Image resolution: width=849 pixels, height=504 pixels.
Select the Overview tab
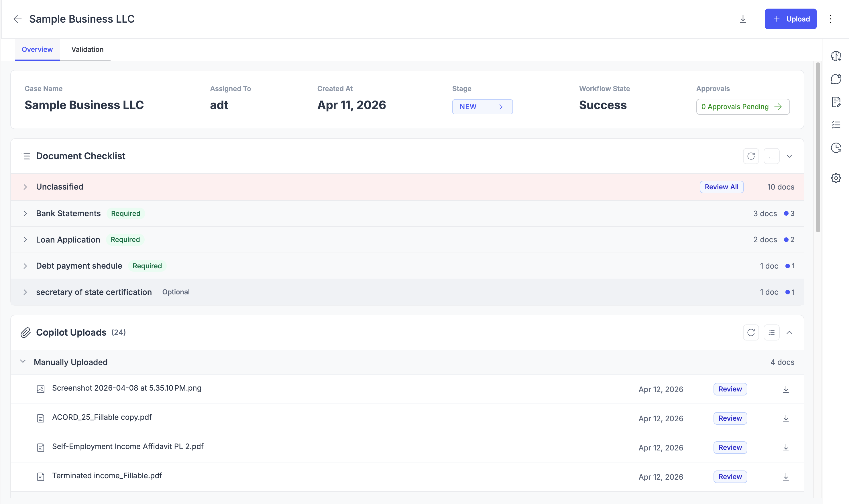pos(37,50)
